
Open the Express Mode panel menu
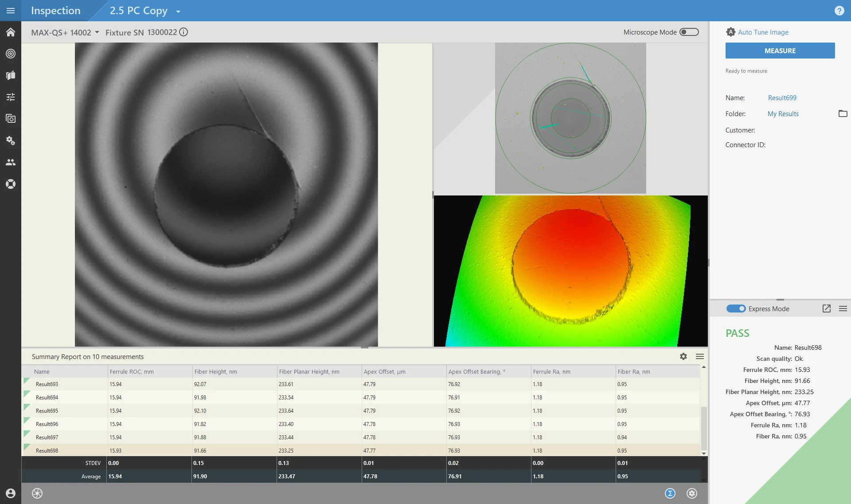[x=843, y=309]
